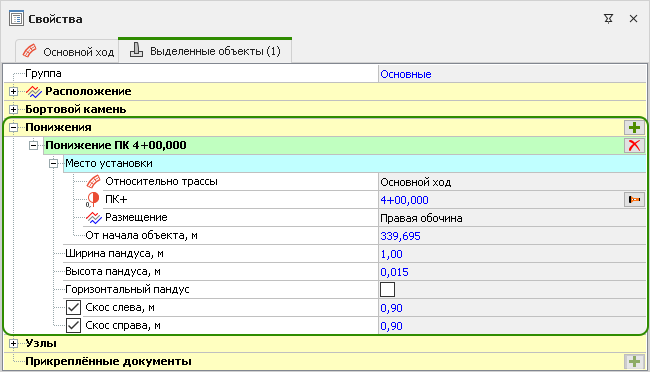Close the Свойства panel
This screenshot has width=650, height=372.
tap(633, 19)
